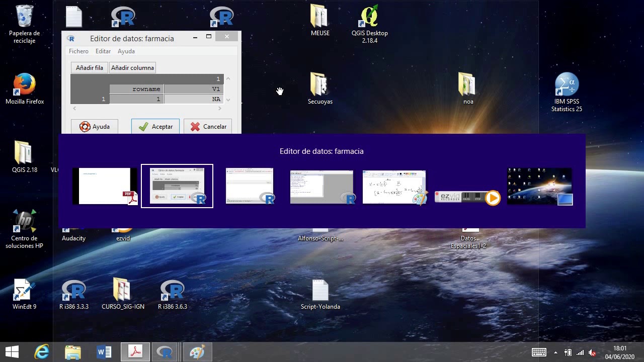The image size is (644, 362).
Task: Open the Secuoyas folder icon
Action: 320,89
